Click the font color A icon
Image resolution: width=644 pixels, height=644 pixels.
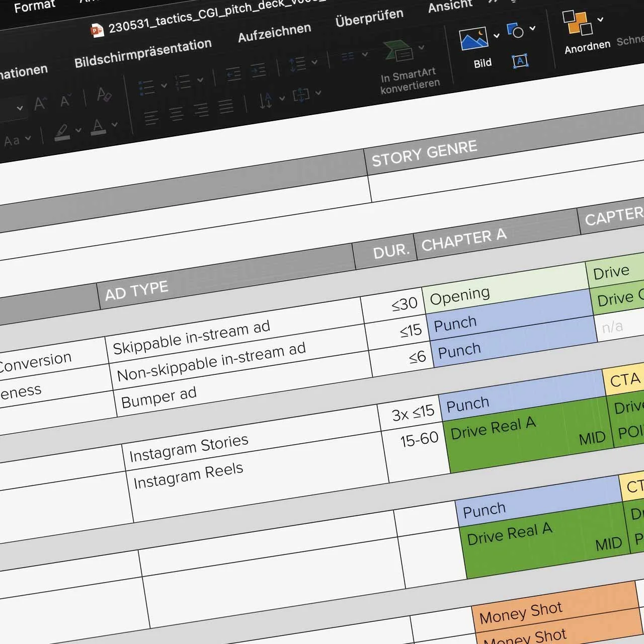tap(98, 126)
